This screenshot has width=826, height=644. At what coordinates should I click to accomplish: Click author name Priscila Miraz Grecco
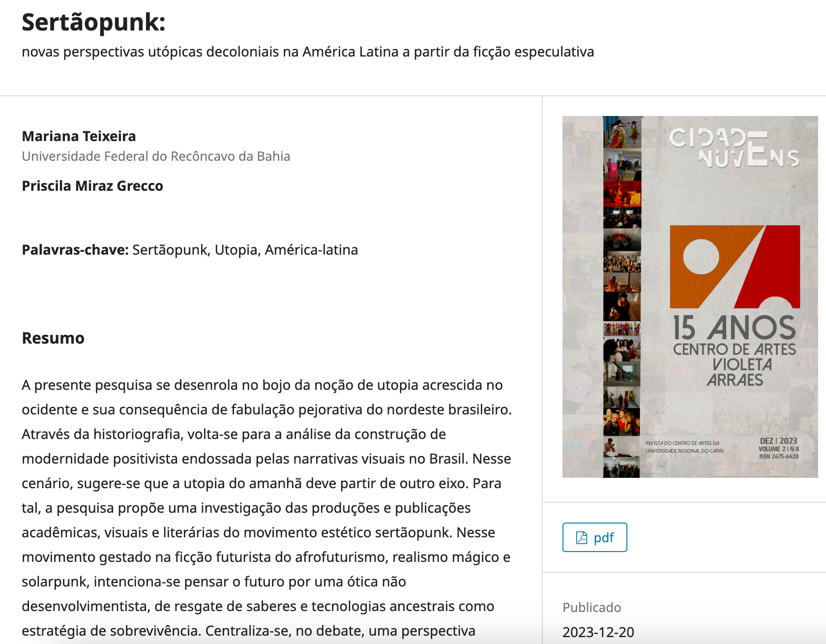click(92, 186)
